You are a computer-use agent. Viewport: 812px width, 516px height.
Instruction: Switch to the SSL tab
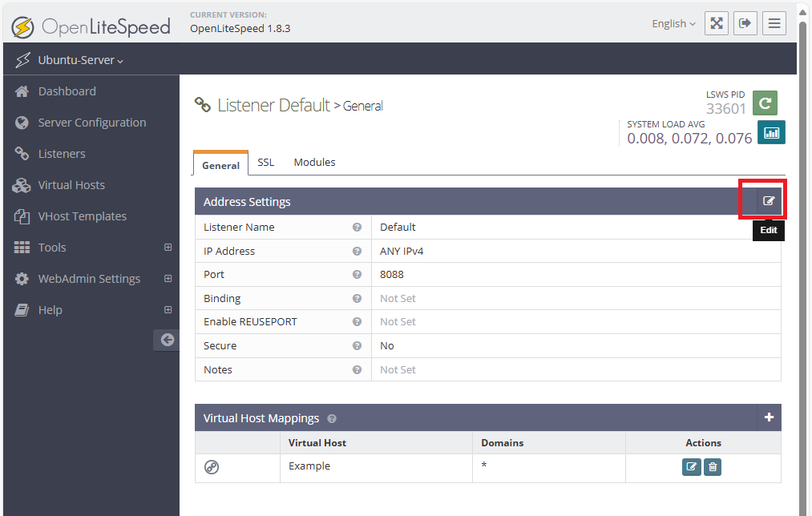[x=265, y=163]
